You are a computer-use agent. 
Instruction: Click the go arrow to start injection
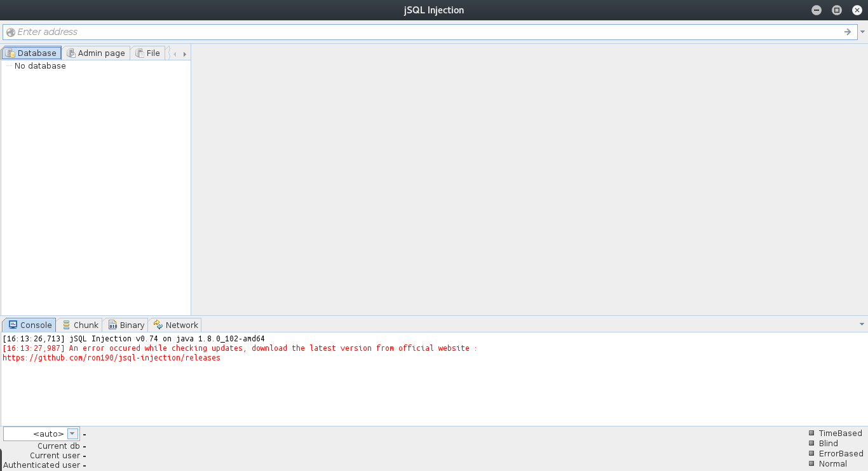pos(848,32)
